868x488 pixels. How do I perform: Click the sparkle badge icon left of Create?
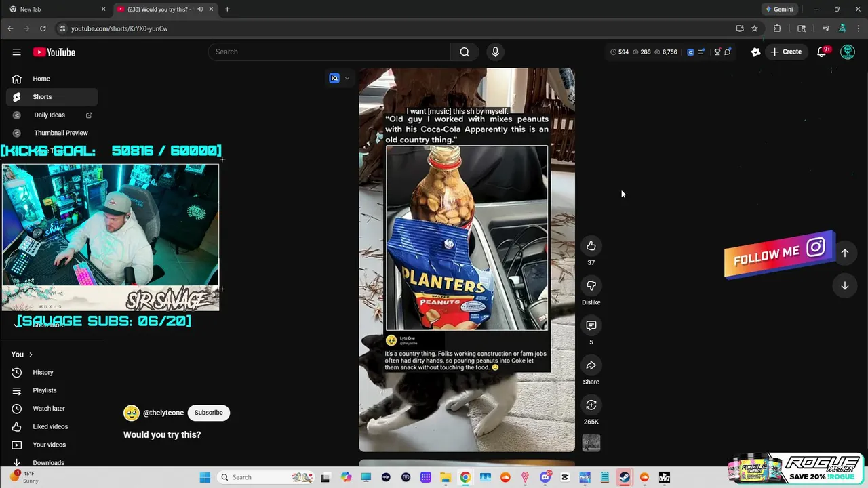[755, 52]
